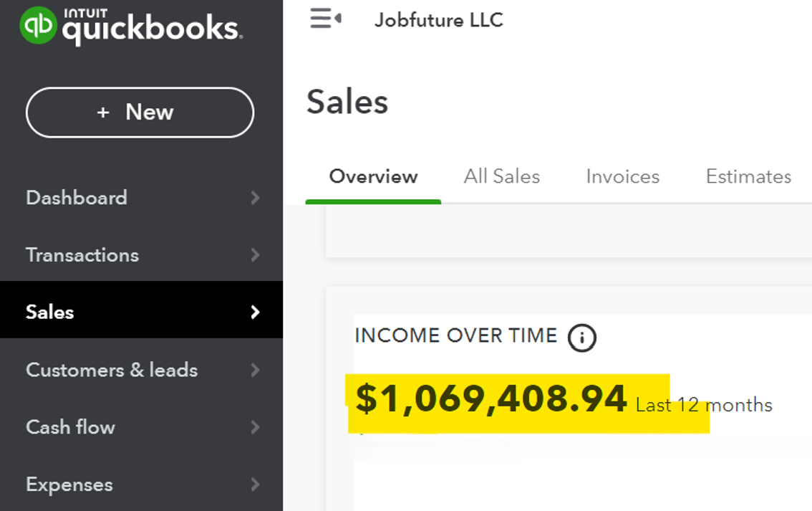Expand the Customers & leads chevron
Viewport: 812px width, 511px height.
coord(255,370)
